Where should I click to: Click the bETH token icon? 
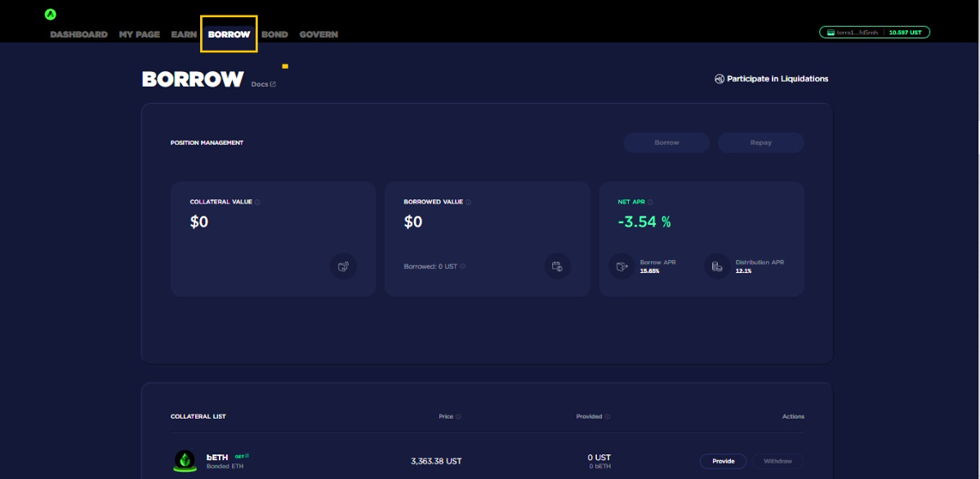tap(185, 461)
